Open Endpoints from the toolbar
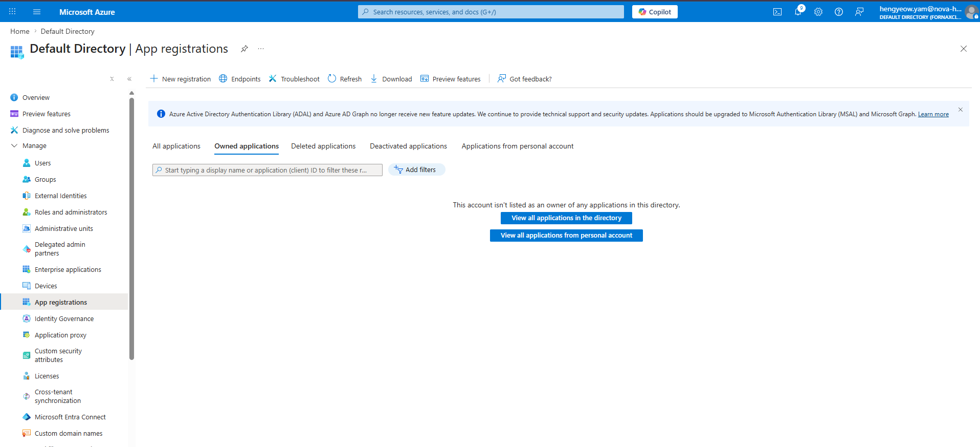Viewport: 980px width, 447px height. [240, 79]
